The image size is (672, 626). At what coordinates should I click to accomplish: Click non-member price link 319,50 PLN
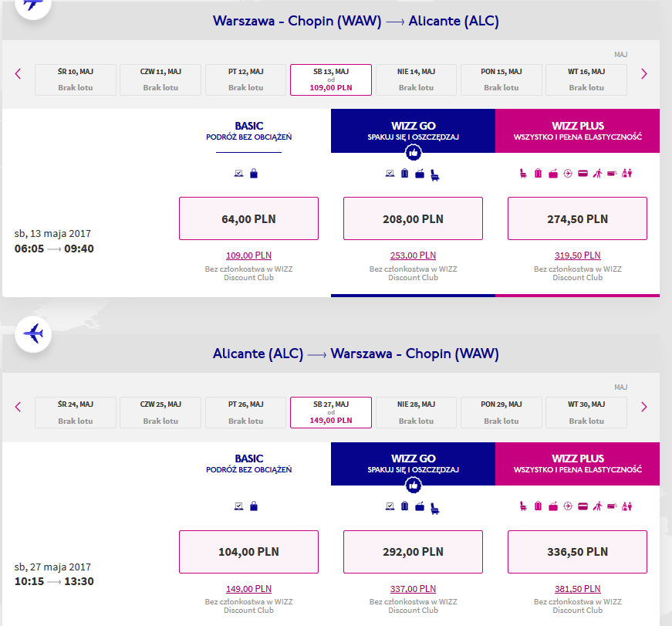pos(577,255)
